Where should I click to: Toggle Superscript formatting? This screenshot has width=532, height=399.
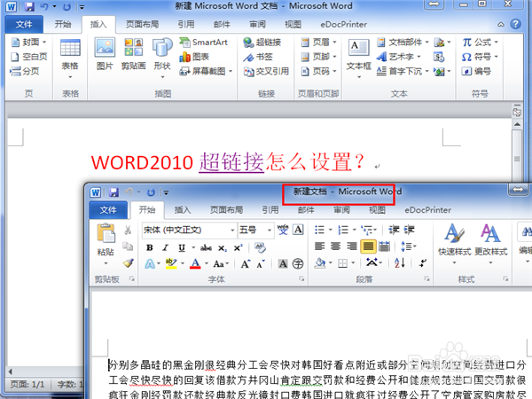coord(239,247)
